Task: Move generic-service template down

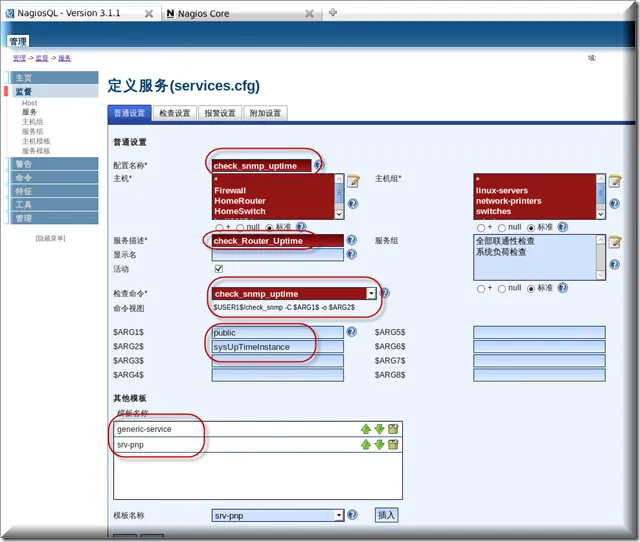Action: (380, 429)
